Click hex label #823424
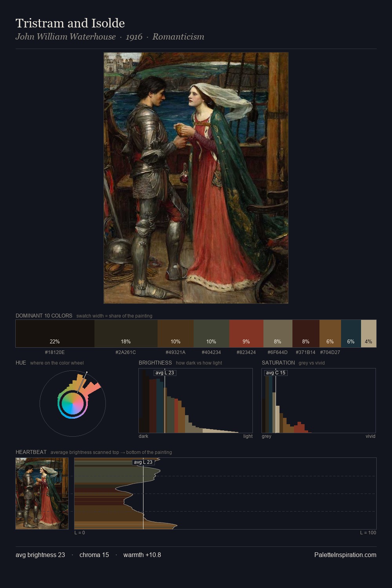392x588 pixels. point(246,352)
